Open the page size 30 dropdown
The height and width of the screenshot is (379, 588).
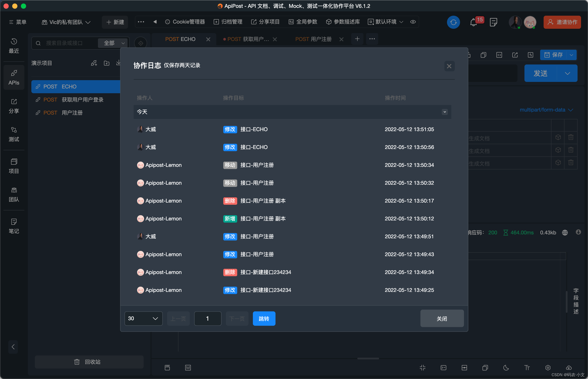point(143,318)
